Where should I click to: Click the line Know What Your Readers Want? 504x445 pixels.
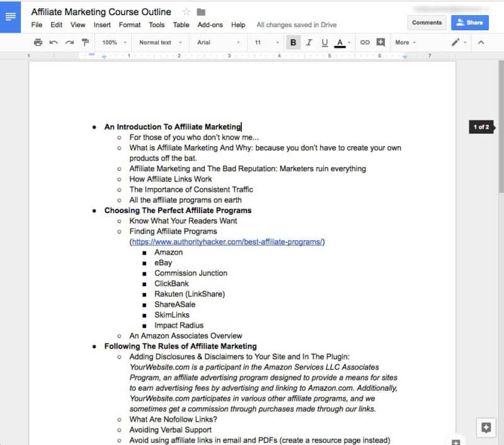(x=183, y=221)
